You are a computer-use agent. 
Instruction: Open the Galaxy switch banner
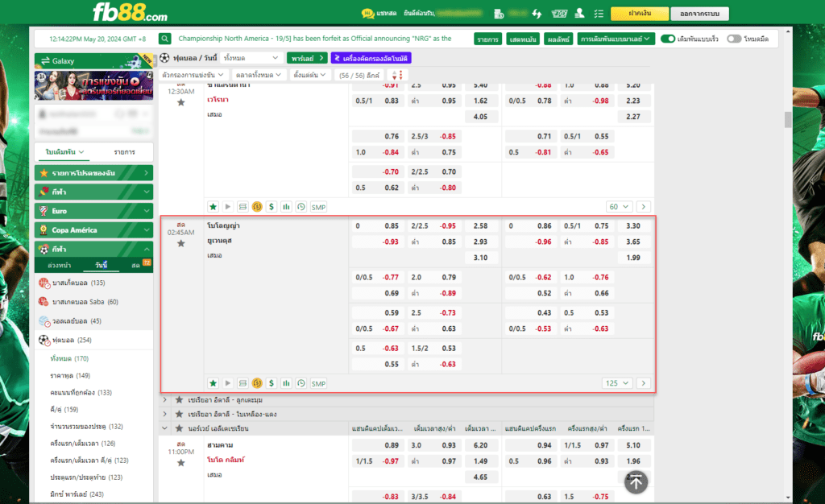[x=93, y=61]
